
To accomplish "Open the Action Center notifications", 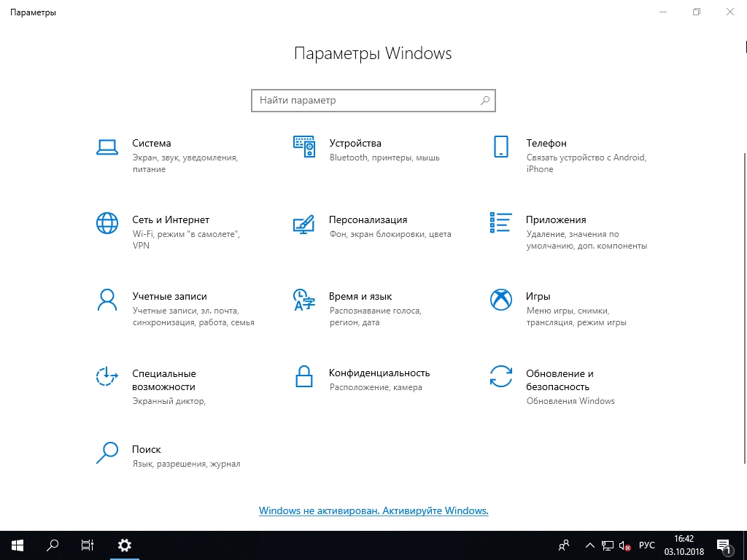I will [724, 545].
